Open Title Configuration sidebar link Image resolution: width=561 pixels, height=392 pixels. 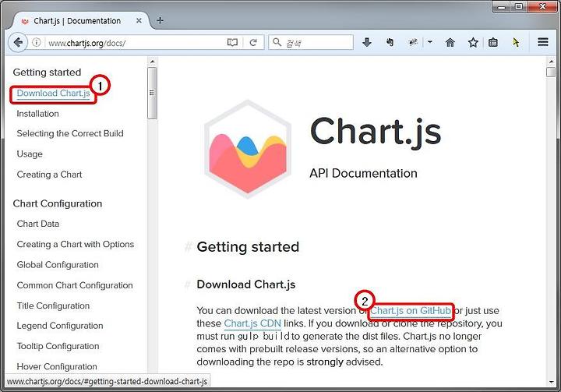click(x=53, y=305)
